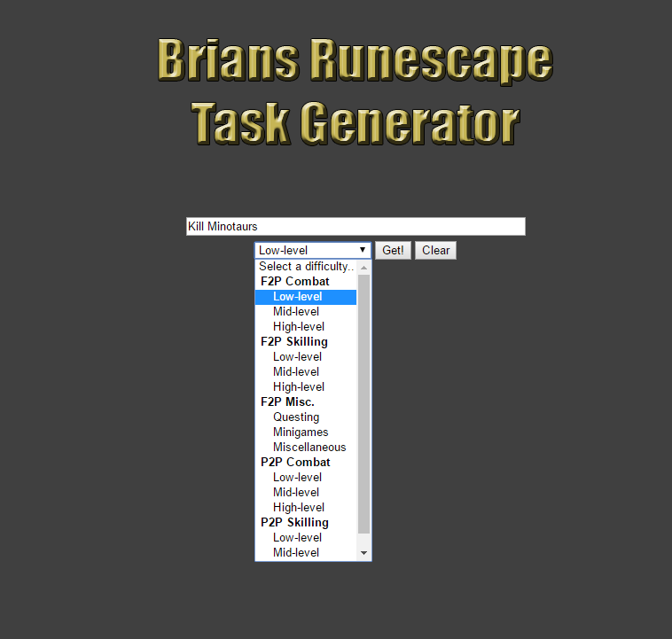The width and height of the screenshot is (672, 639).
Task: Click the F2P Misc. group heading
Action: pos(306,402)
